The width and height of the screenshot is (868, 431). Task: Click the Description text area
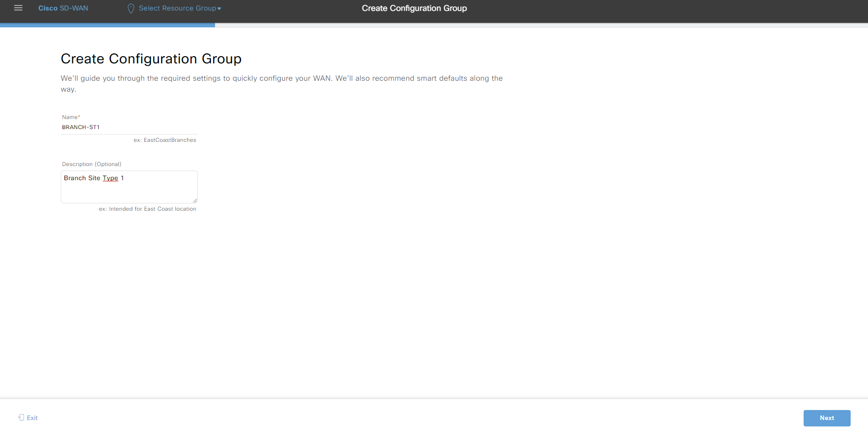pyautogui.click(x=129, y=187)
